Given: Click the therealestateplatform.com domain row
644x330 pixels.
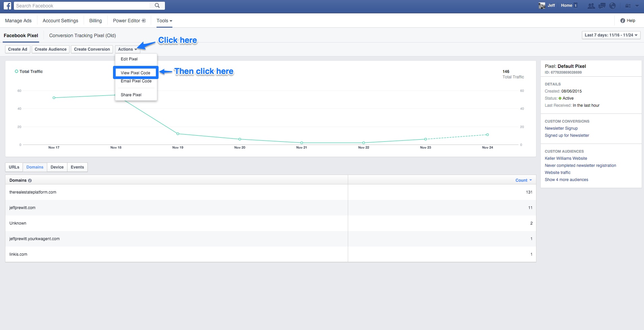Looking at the screenshot, I should click(271, 192).
